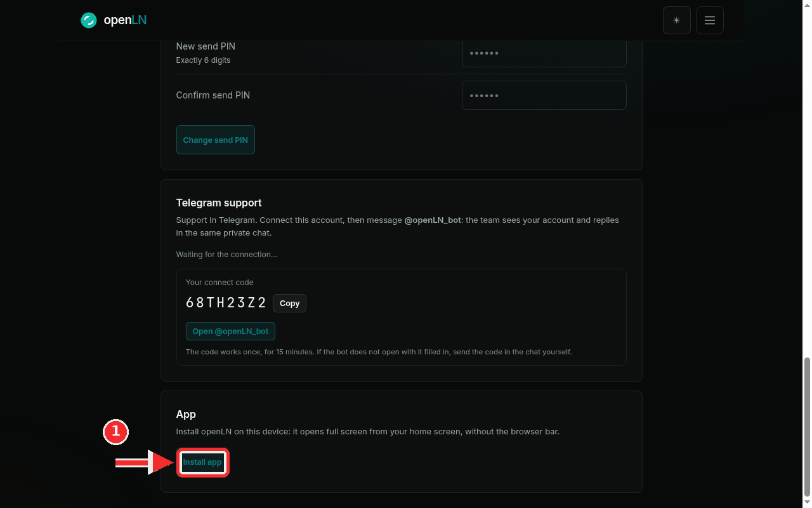
Task: Click the 'New send PIN' label
Action: tap(206, 46)
